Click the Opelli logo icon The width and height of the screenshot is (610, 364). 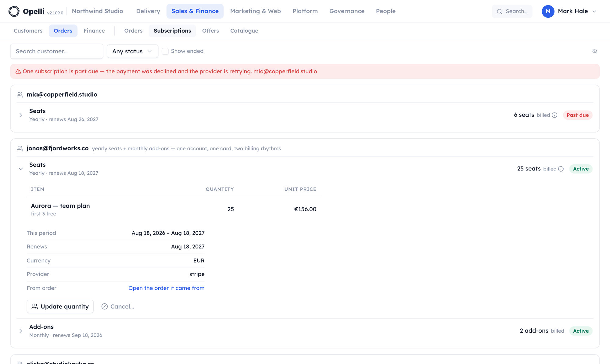[14, 11]
